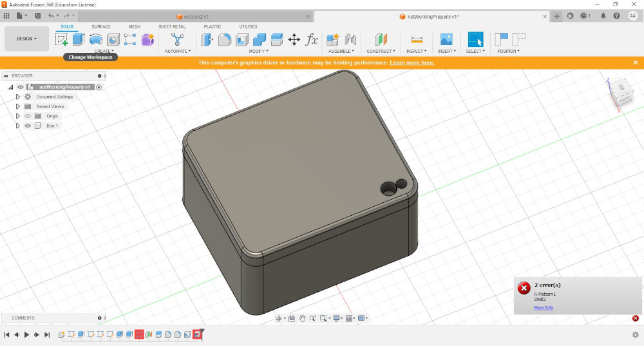Open the notifications bell

pos(603,15)
